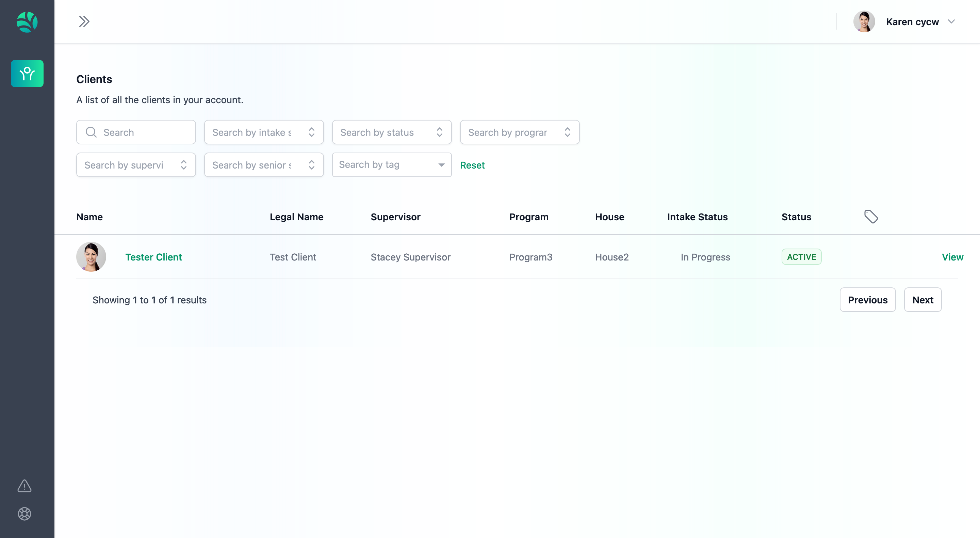This screenshot has height=538, width=980.
Task: Open Search by tag dropdown
Action: click(391, 165)
